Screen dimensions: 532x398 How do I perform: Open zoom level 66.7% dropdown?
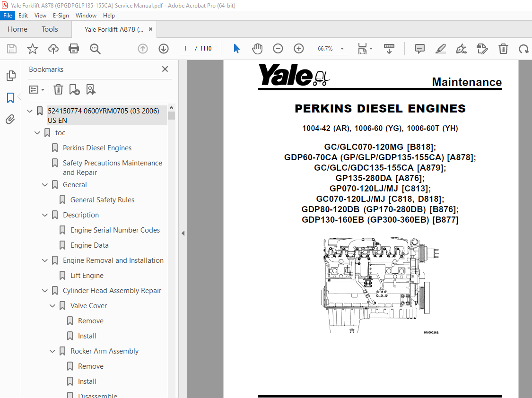coord(342,49)
